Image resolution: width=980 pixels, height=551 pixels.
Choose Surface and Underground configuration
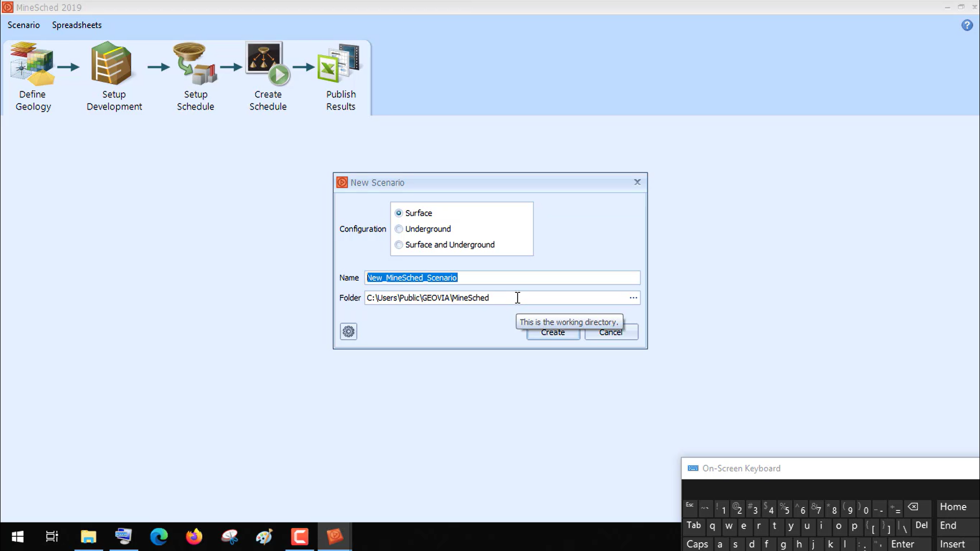coord(399,245)
